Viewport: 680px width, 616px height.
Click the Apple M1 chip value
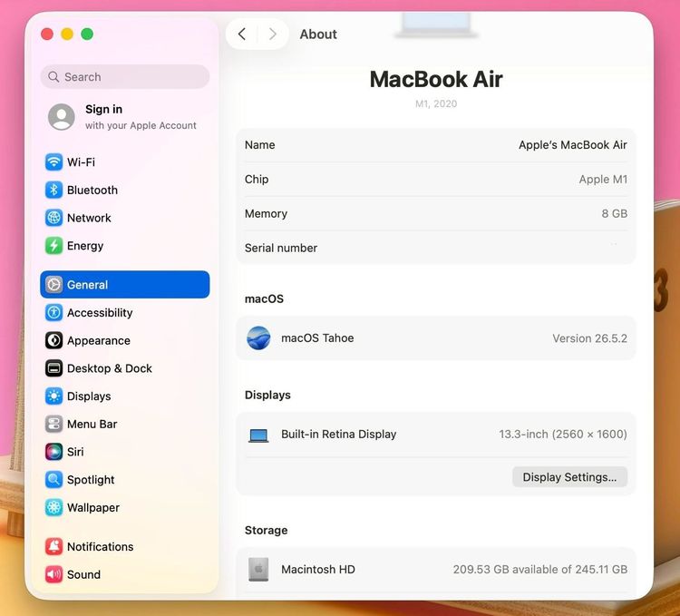(x=603, y=179)
